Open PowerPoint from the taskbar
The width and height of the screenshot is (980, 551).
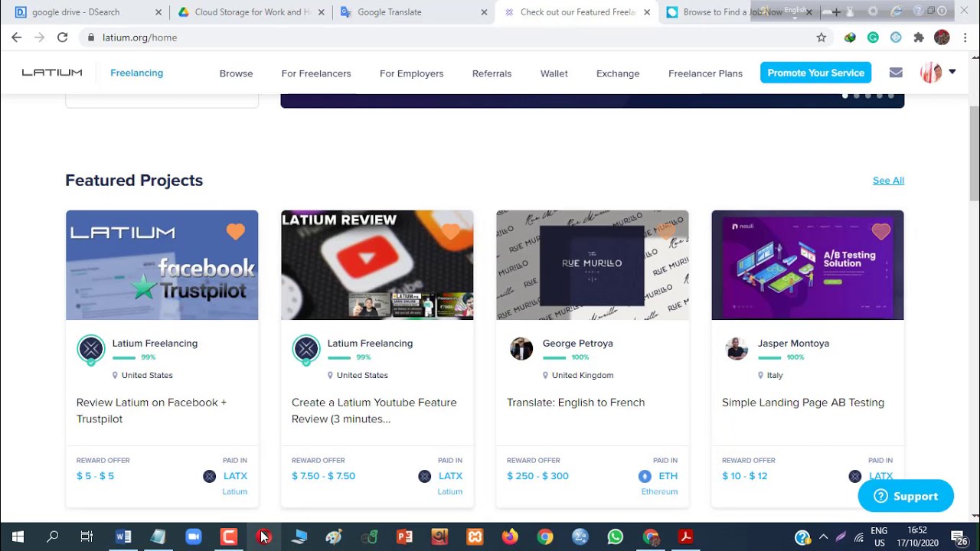(x=404, y=537)
